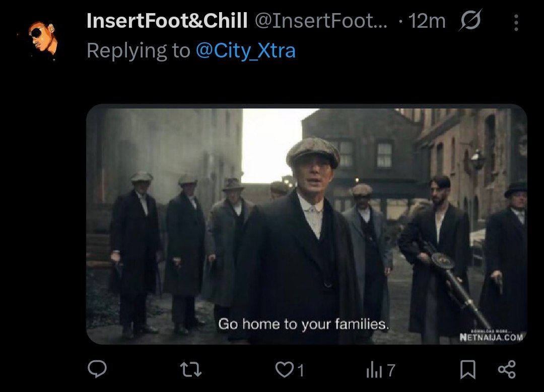This screenshot has width=544, height=392.
Task: Open the @City_Xtra mention link
Action: [x=245, y=51]
